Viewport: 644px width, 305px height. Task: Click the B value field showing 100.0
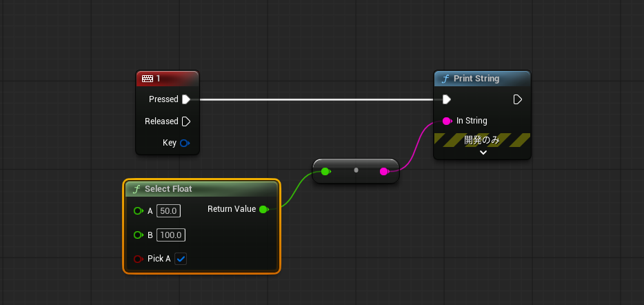pyautogui.click(x=170, y=235)
